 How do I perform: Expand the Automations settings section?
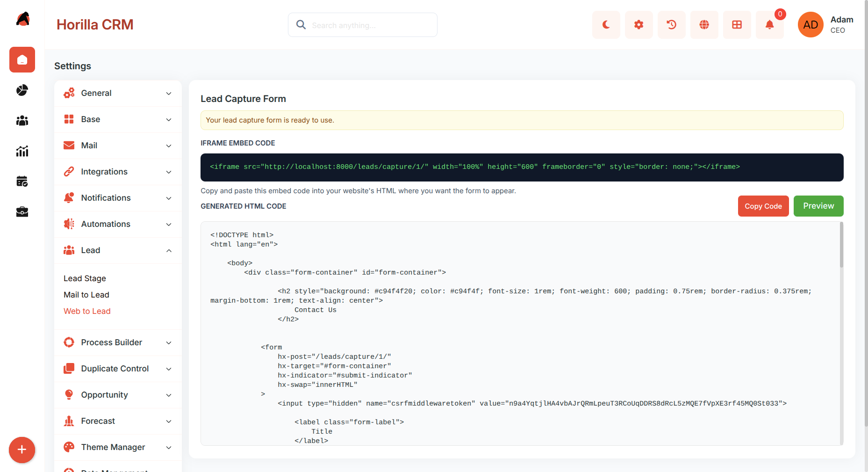click(x=118, y=224)
